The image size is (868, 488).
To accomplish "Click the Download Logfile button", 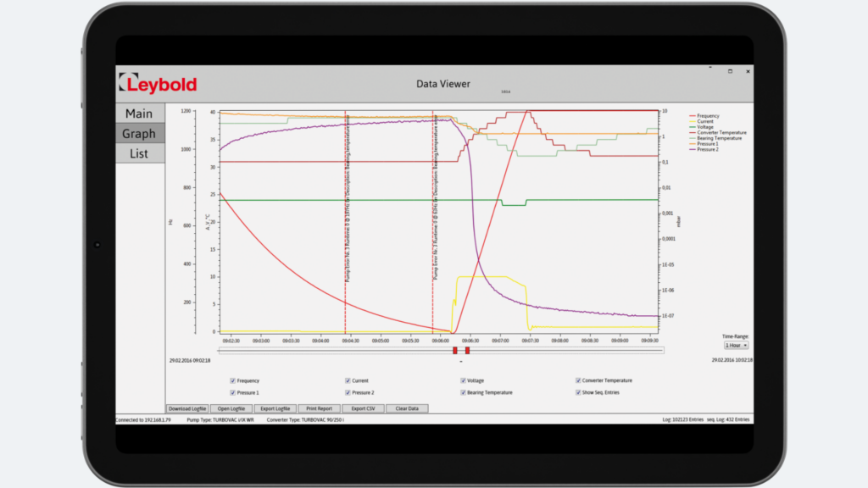I will [x=187, y=408].
